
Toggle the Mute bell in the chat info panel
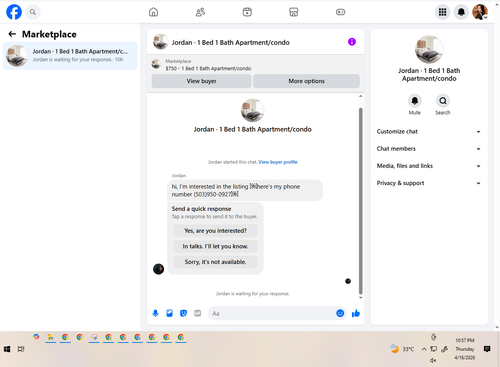pos(415,101)
